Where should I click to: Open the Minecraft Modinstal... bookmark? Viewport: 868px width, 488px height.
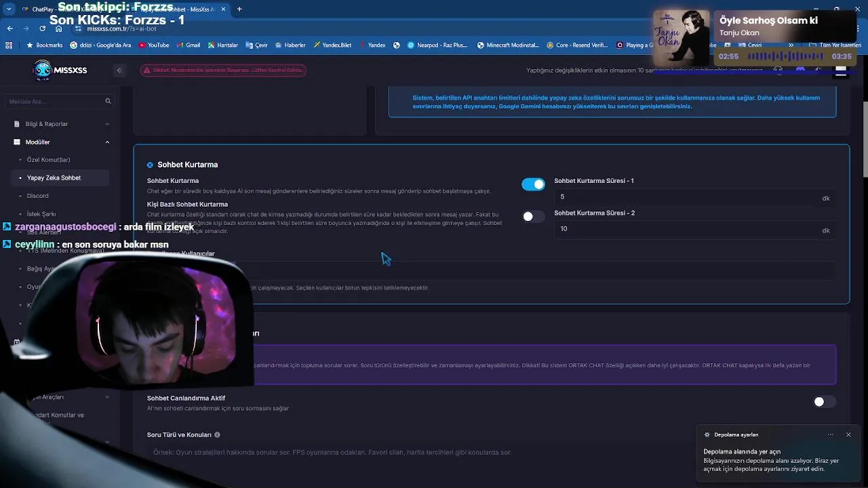509,45
